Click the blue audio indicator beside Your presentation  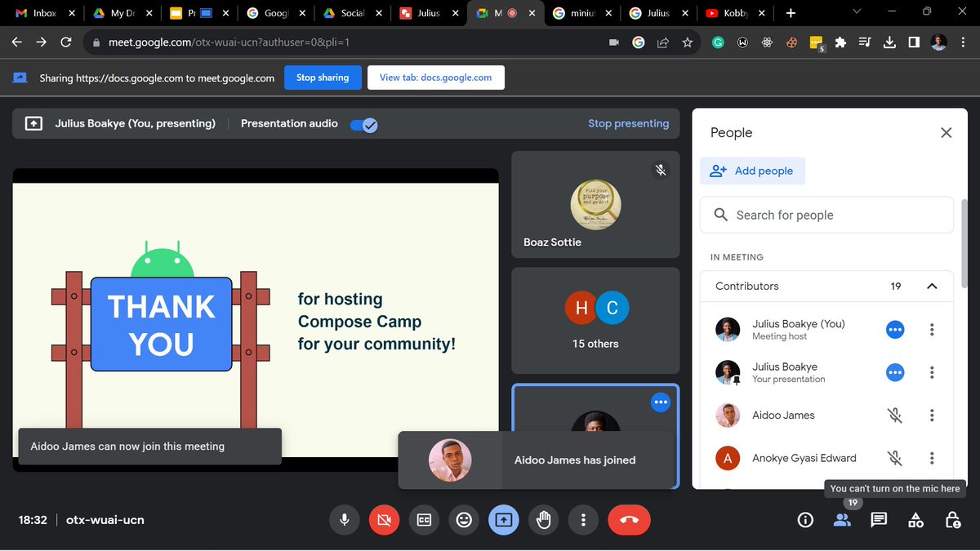click(x=895, y=372)
